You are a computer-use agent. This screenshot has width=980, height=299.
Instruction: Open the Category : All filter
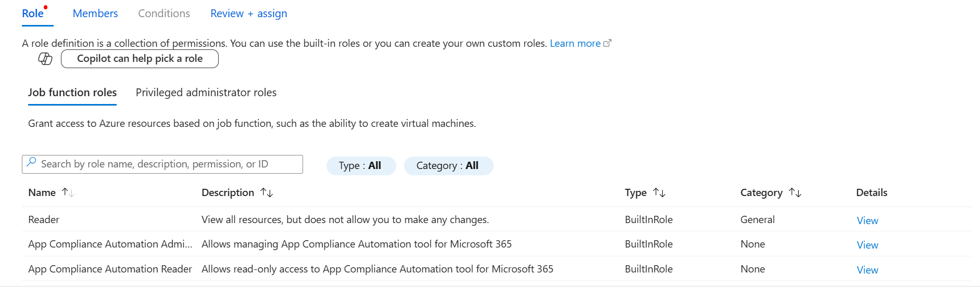tap(448, 166)
